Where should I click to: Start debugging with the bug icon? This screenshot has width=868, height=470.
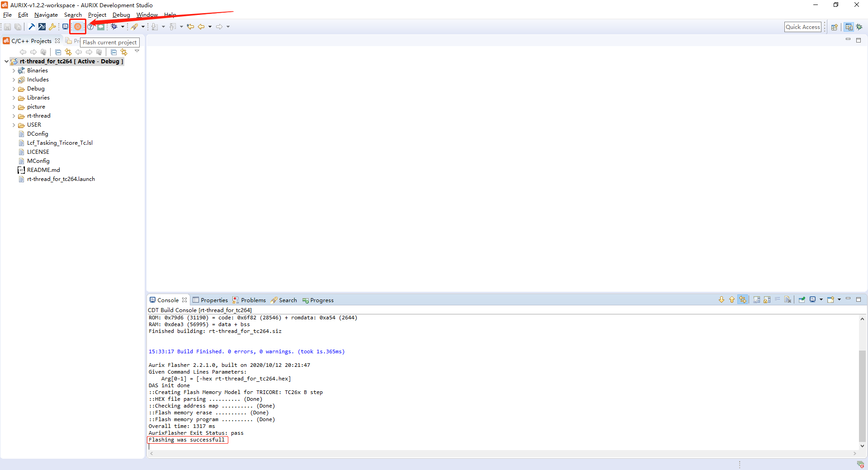click(114, 27)
